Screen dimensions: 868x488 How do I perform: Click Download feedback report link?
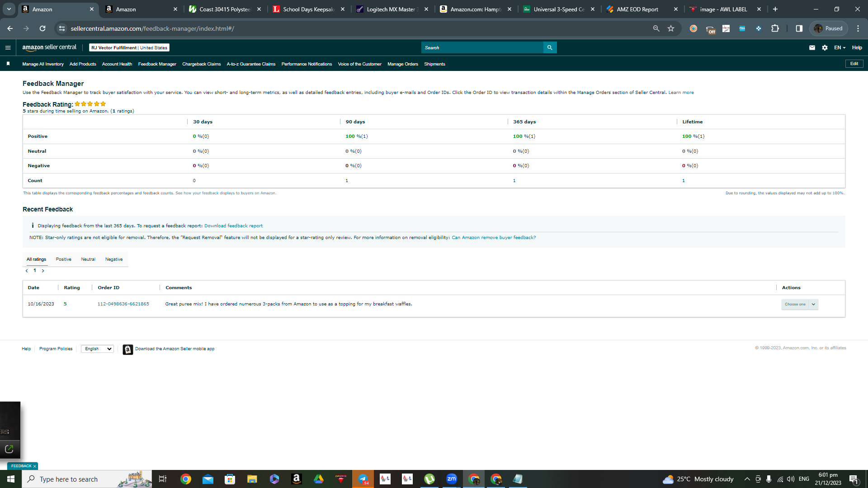(233, 226)
